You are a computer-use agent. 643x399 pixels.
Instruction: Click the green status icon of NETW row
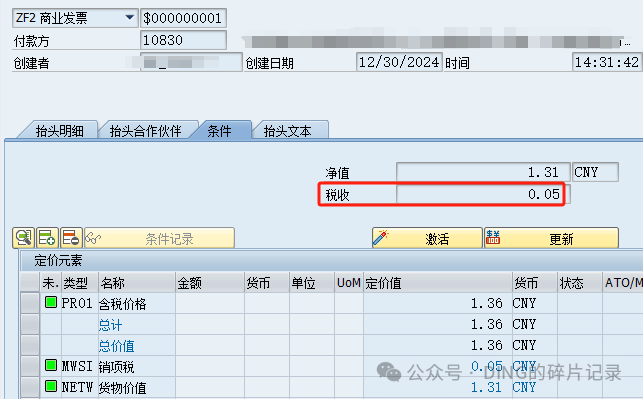pos(51,386)
